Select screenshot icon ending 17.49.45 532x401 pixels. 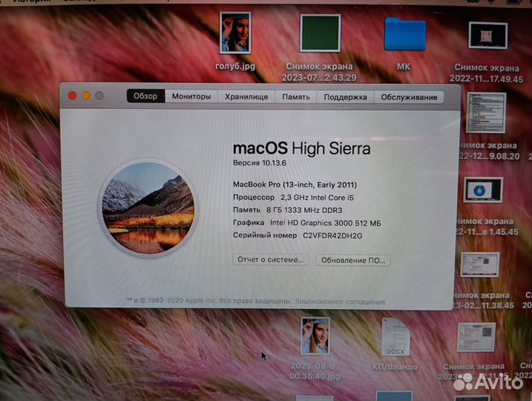click(x=488, y=36)
